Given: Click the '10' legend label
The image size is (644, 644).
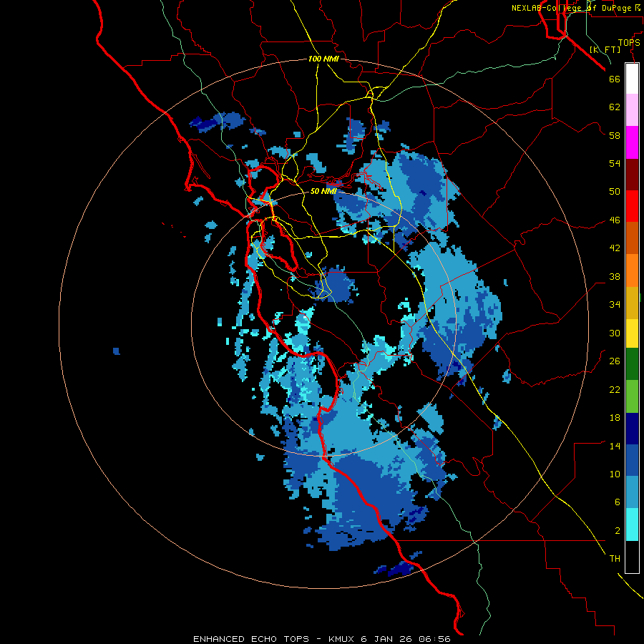Looking at the screenshot, I should point(615,474).
